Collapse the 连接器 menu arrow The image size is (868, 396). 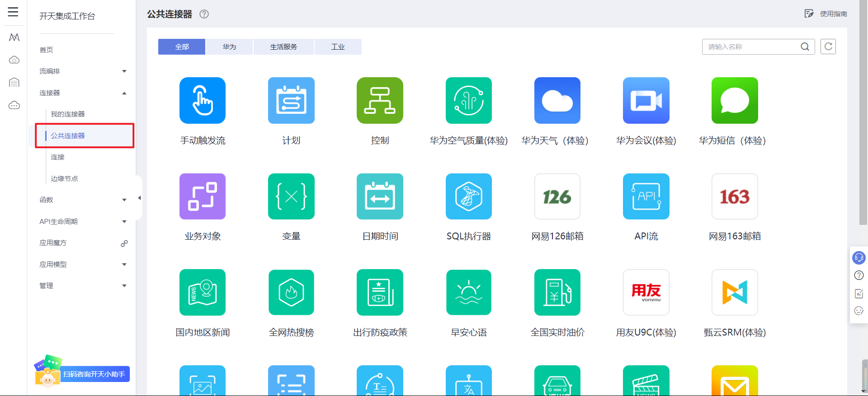(x=124, y=93)
